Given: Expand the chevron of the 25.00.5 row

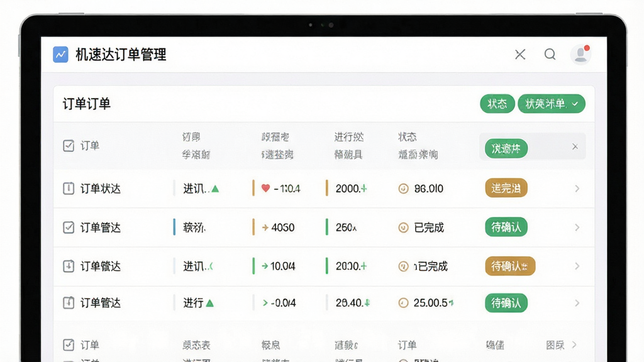Looking at the screenshot, I should pos(577,303).
